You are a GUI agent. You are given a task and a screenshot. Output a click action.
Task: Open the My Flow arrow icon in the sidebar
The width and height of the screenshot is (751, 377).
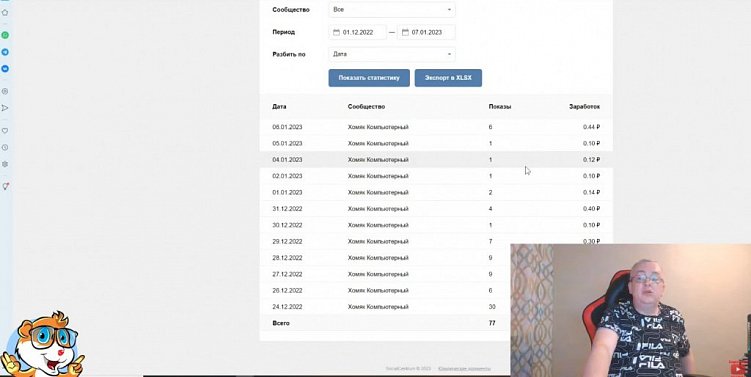coord(5,108)
